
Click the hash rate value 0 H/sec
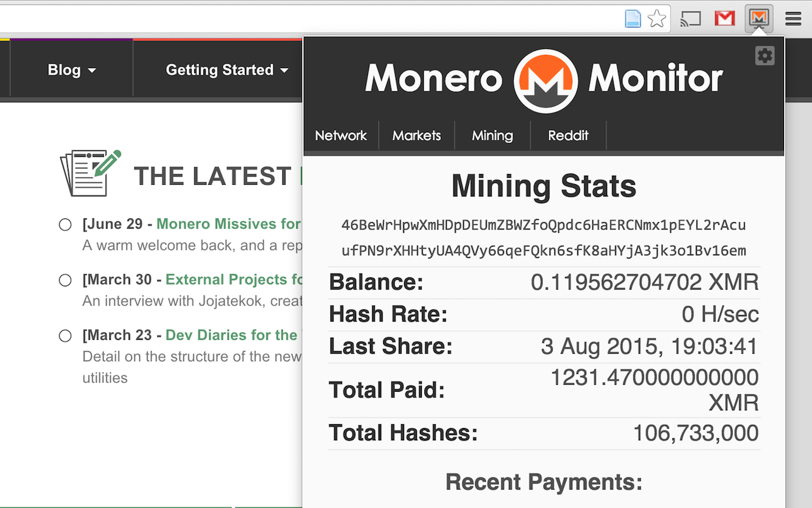[720, 314]
